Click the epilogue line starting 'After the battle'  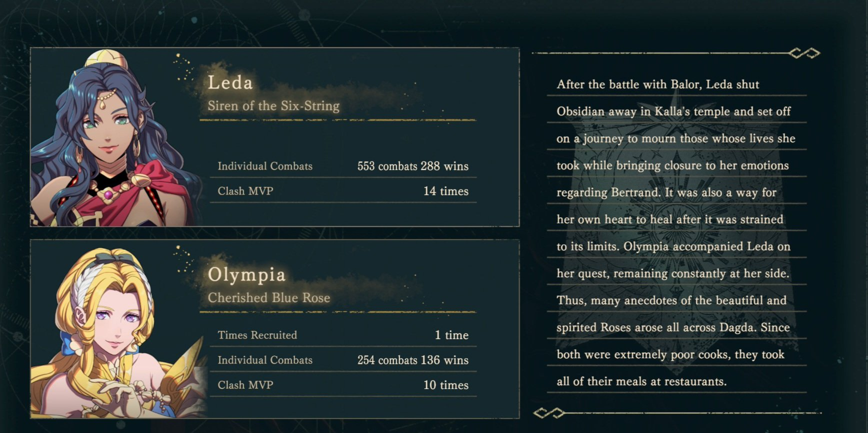point(658,84)
